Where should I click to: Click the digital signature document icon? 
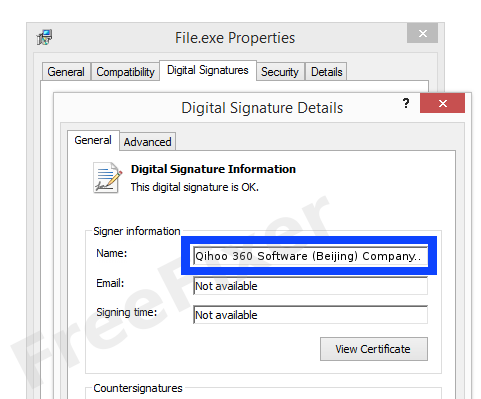coord(107,178)
